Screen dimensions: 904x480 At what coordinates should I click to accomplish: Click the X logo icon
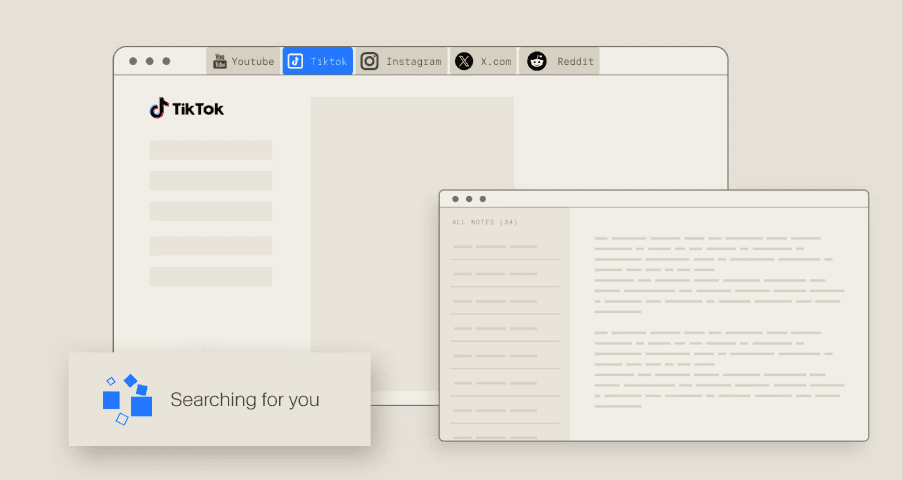click(x=464, y=61)
